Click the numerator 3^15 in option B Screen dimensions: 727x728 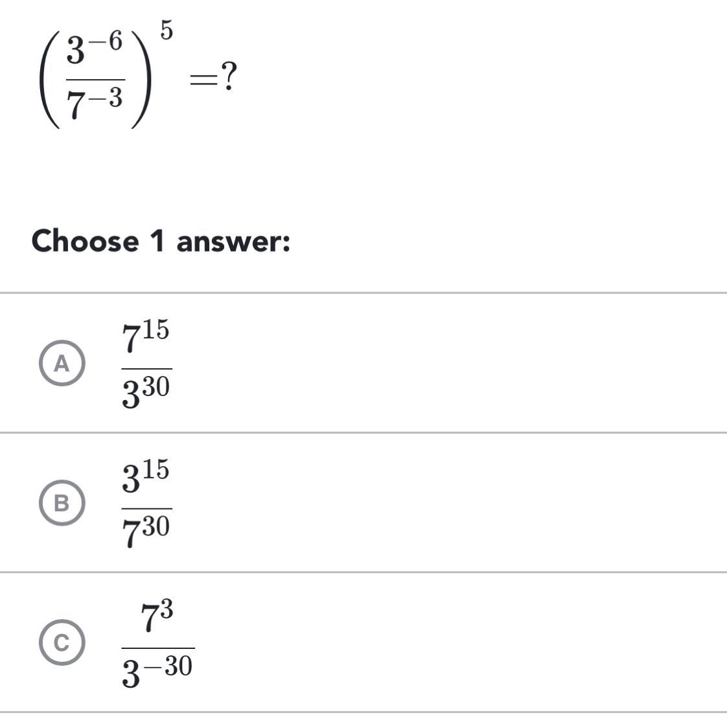pos(146,476)
